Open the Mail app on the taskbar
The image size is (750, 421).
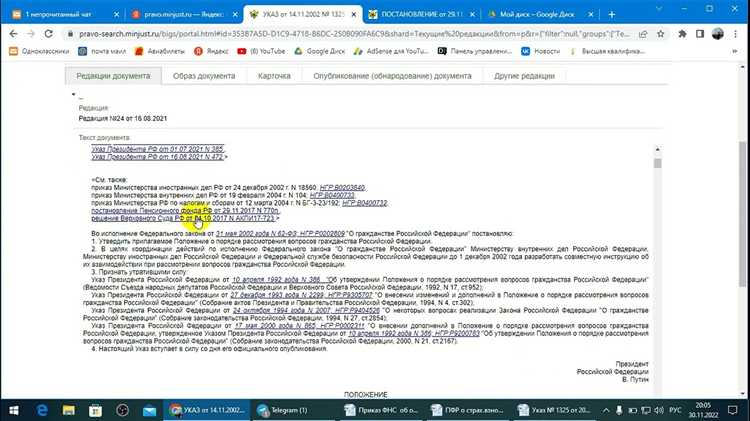(149, 410)
